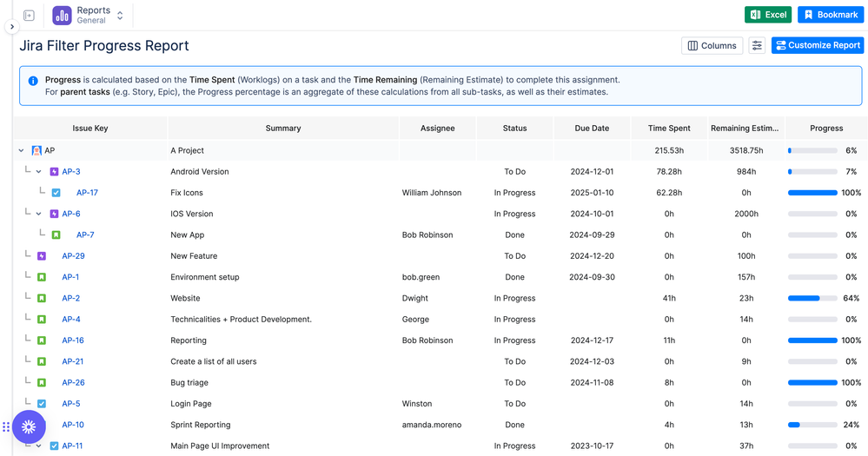Click the 'Dwight' assignee cell

415,298
